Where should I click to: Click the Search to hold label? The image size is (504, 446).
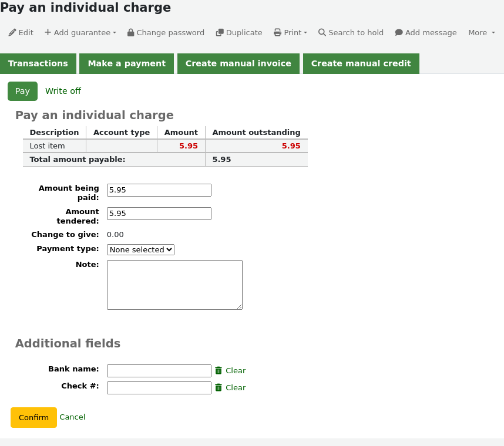point(356,32)
